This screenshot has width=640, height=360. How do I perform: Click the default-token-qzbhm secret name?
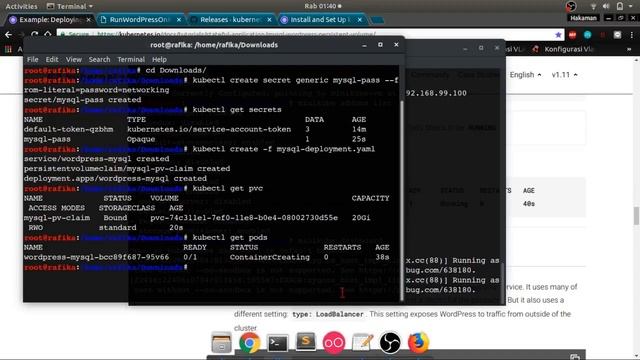click(68, 129)
